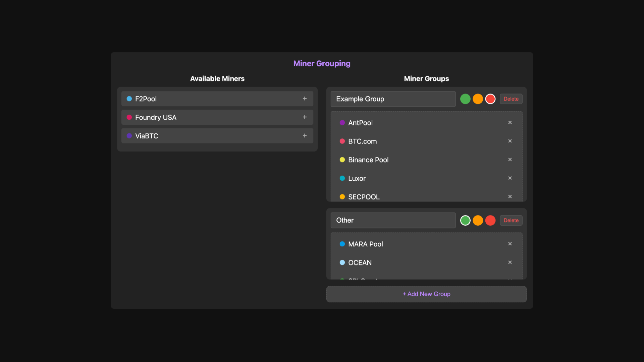Screen dimensions: 644x362
Task: Edit the Other group name field
Action: (x=393, y=220)
